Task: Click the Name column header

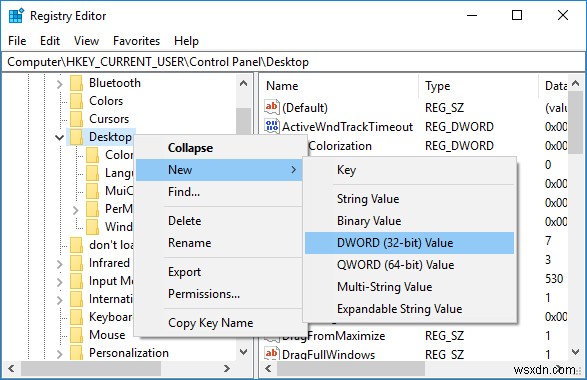Action: click(x=340, y=86)
